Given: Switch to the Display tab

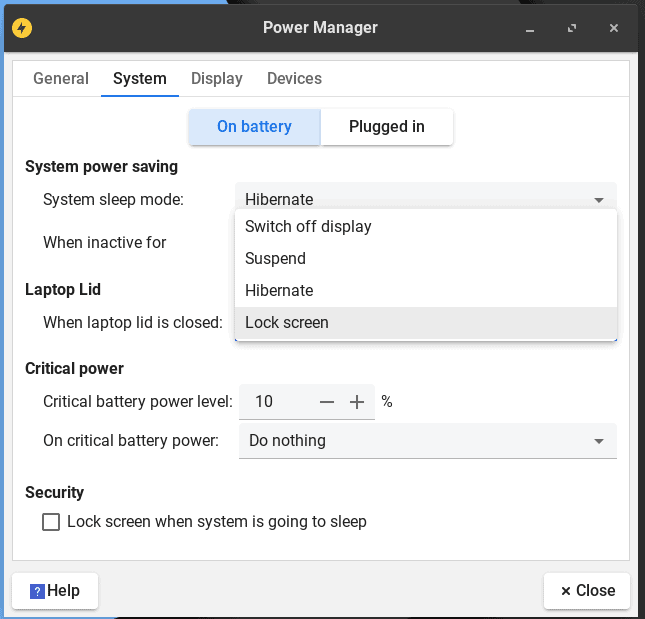Looking at the screenshot, I should click(217, 78).
